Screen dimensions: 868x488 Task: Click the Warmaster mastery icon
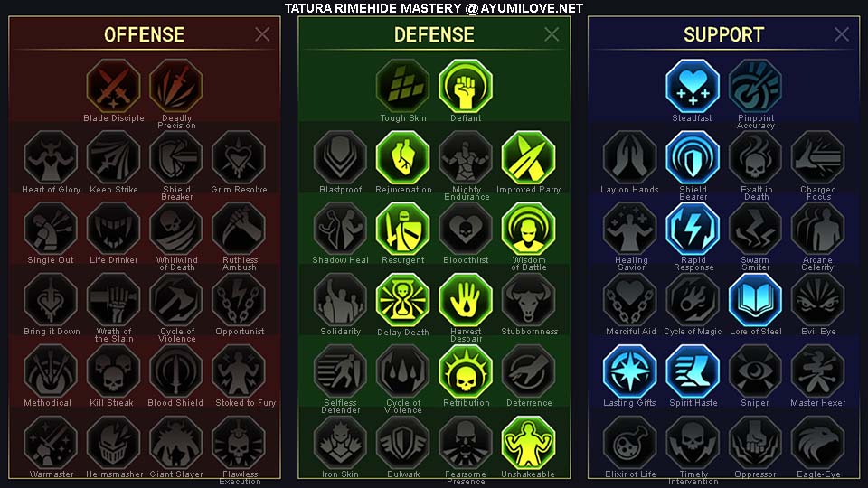click(x=51, y=443)
